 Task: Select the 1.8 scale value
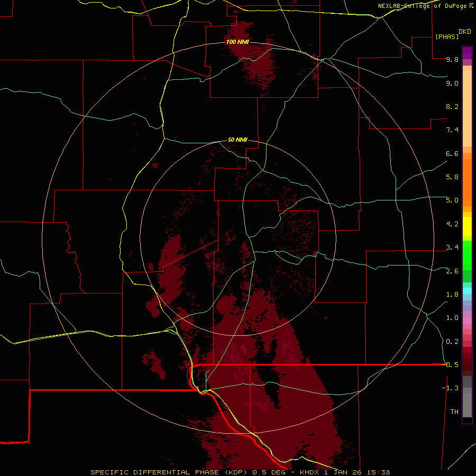click(x=452, y=295)
